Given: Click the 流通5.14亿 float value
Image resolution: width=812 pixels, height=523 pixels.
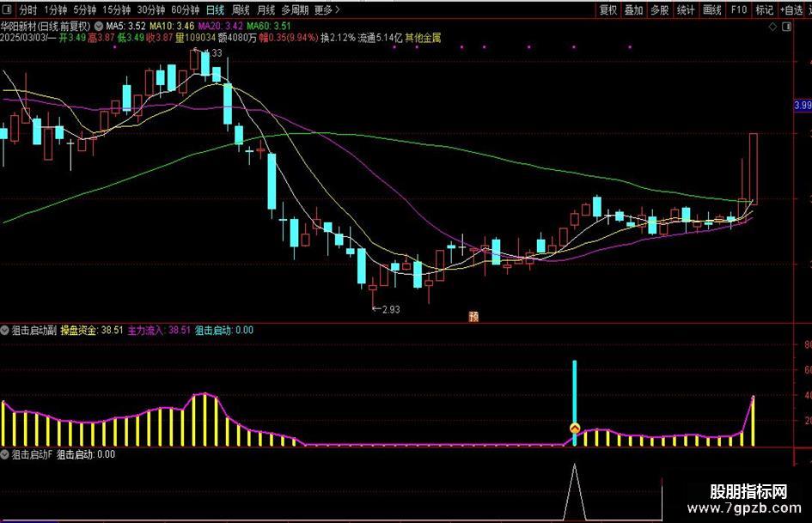Looking at the screenshot, I should [380, 37].
